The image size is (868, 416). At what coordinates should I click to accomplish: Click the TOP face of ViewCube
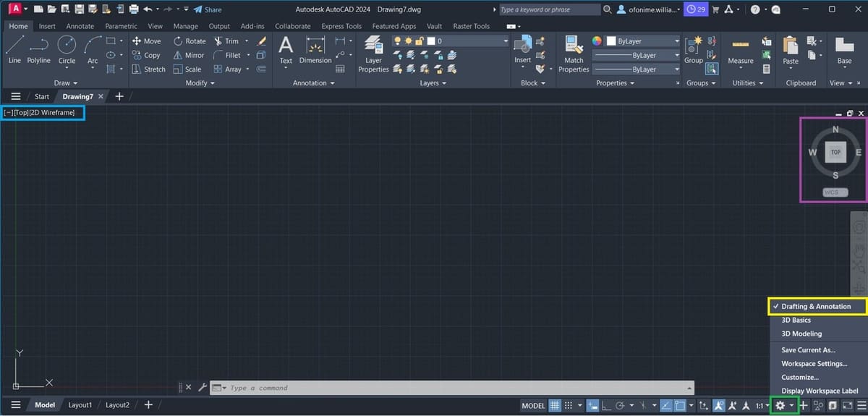point(835,152)
